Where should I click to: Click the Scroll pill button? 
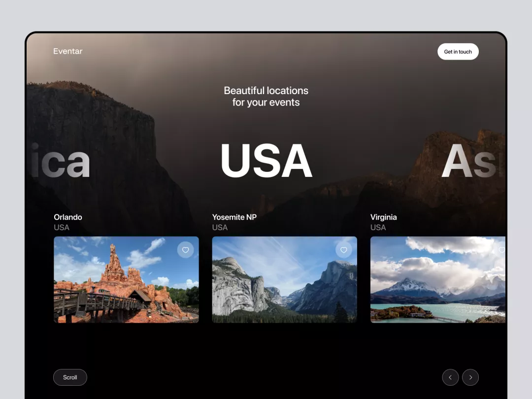pyautogui.click(x=70, y=377)
